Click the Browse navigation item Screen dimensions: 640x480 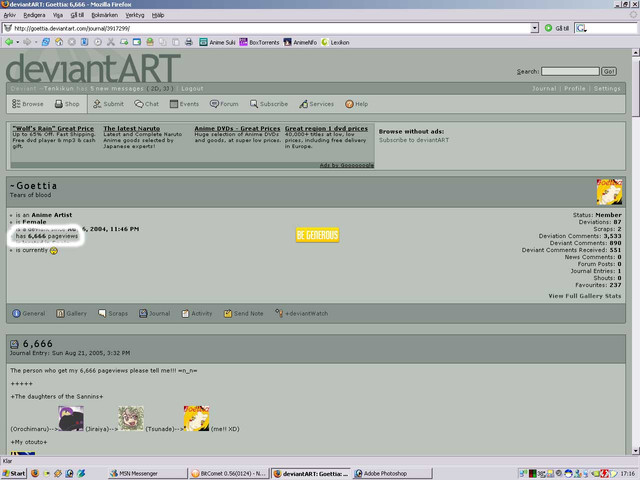tap(27, 104)
